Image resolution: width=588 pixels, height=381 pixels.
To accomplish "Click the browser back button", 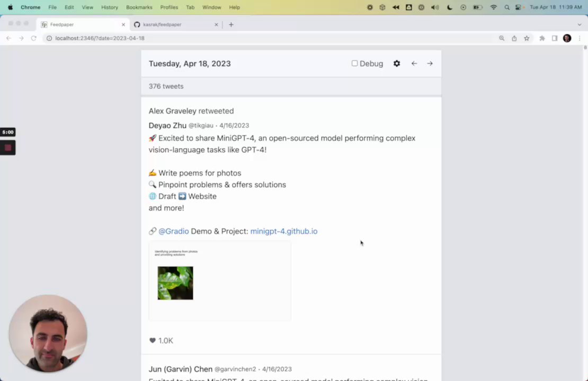I will pos(8,38).
